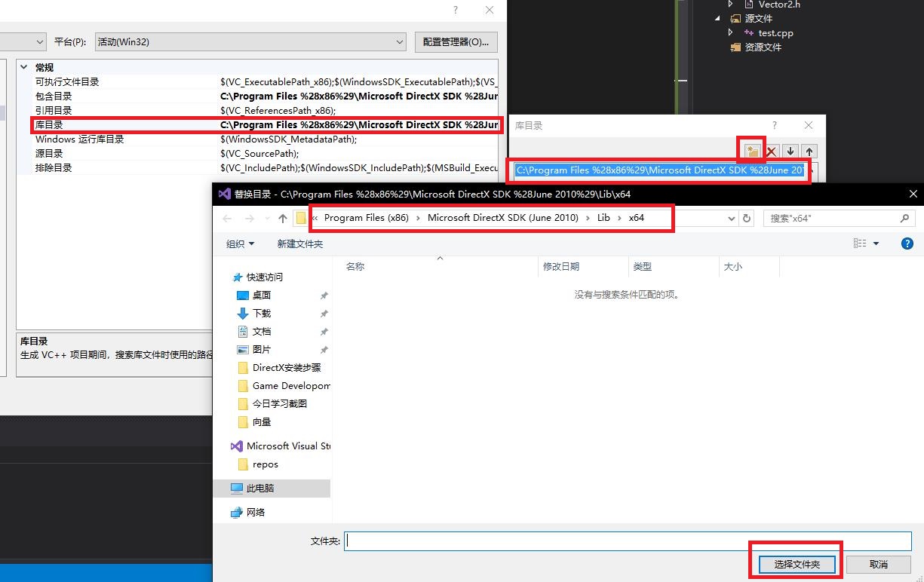This screenshot has height=582, width=924.
Task: Select 下载 in the navigation pane
Action: click(262, 313)
